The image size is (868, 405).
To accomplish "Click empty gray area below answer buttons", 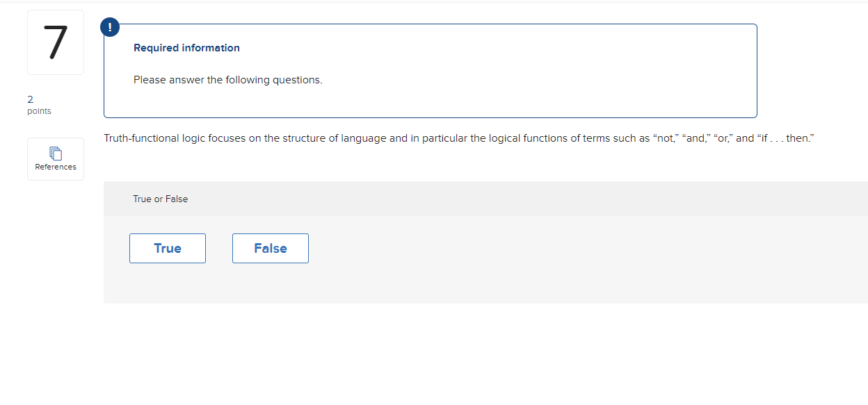I will pyautogui.click(x=485, y=285).
